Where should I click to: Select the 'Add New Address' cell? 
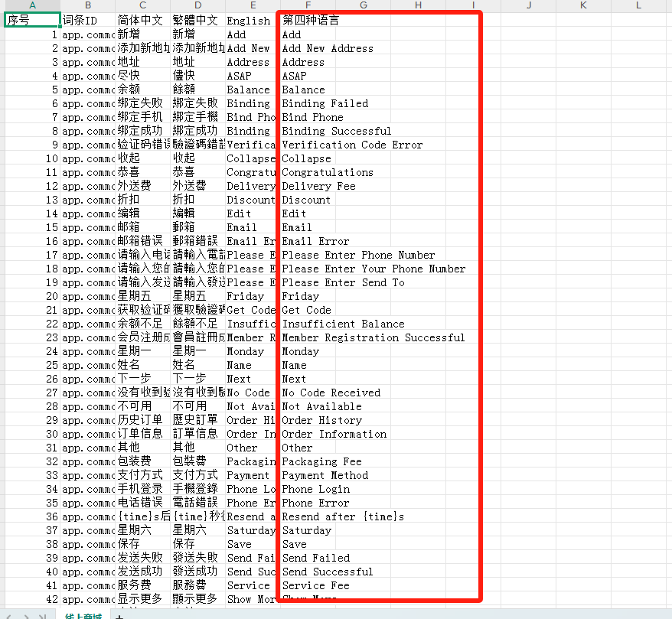308,48
